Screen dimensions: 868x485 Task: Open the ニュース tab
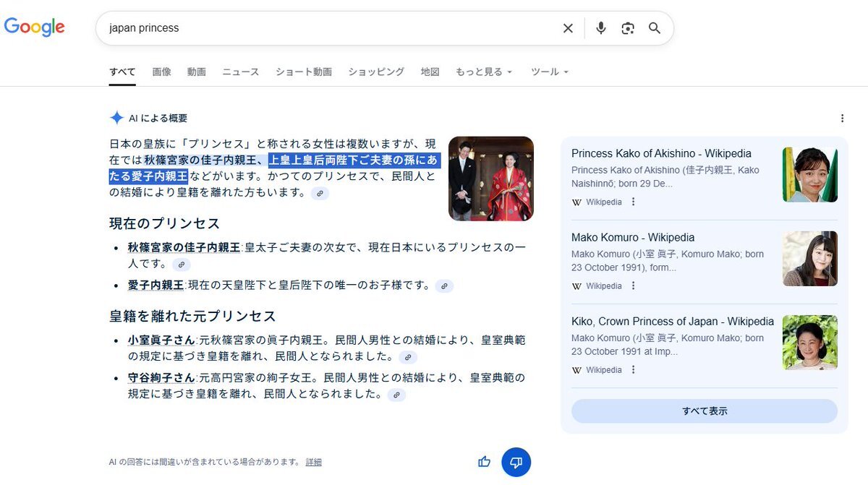pyautogui.click(x=240, y=72)
